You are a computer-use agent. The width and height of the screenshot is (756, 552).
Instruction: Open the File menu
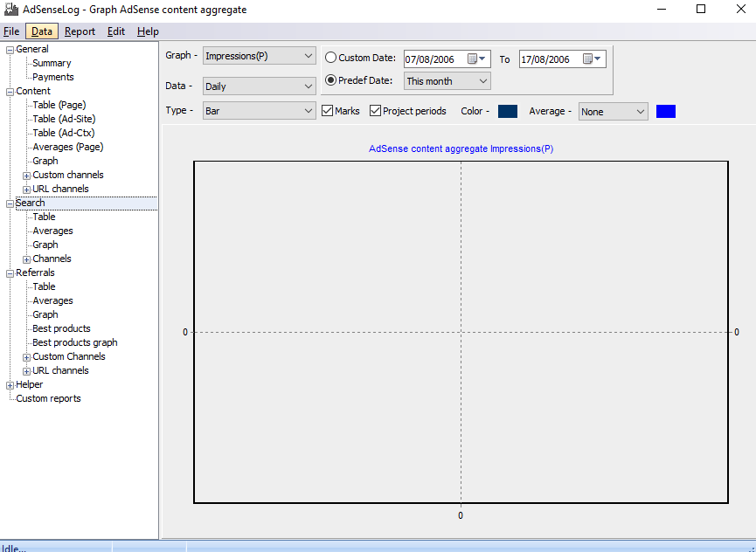11,31
